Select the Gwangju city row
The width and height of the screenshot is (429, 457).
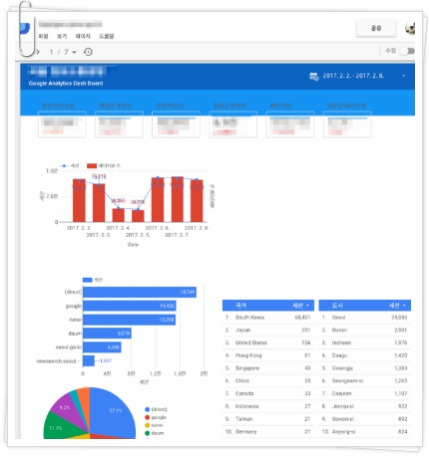(365, 368)
